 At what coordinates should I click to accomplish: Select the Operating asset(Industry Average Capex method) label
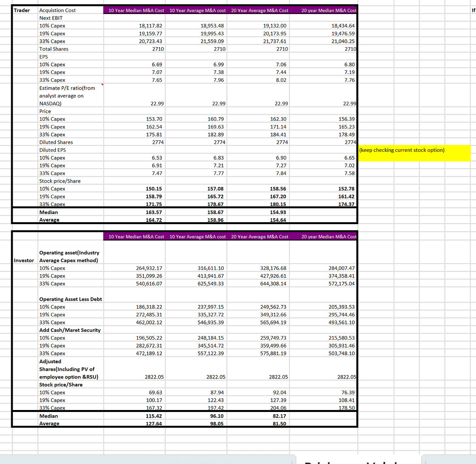(69, 257)
